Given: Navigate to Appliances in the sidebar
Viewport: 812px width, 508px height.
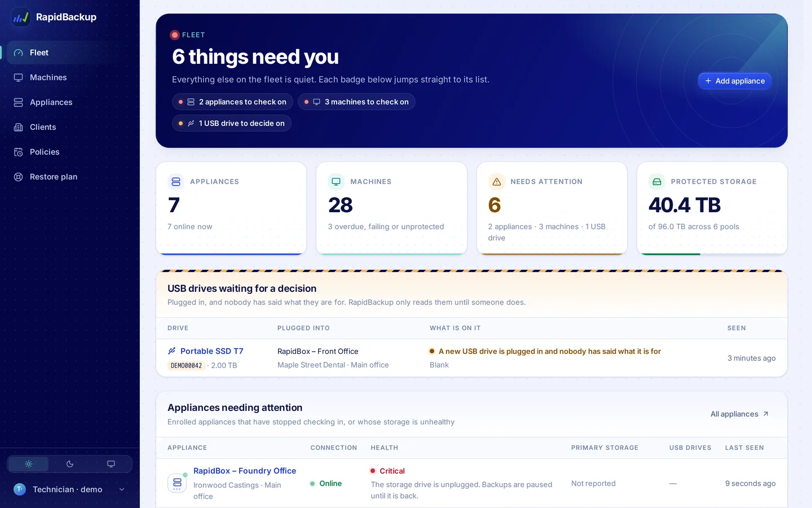Looking at the screenshot, I should [x=70, y=102].
